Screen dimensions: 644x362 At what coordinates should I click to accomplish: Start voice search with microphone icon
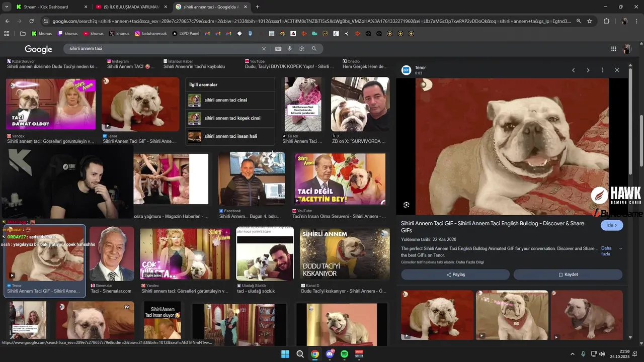tap(290, 49)
